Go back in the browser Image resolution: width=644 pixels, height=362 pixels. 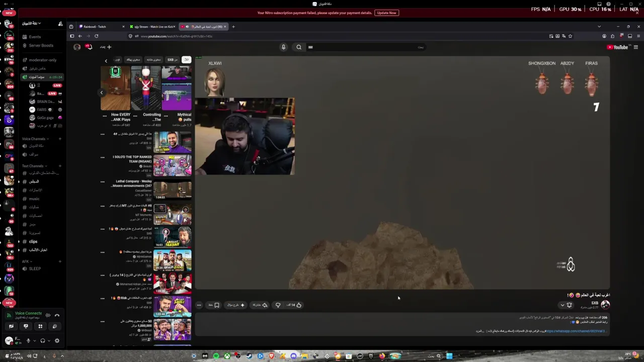point(80,36)
